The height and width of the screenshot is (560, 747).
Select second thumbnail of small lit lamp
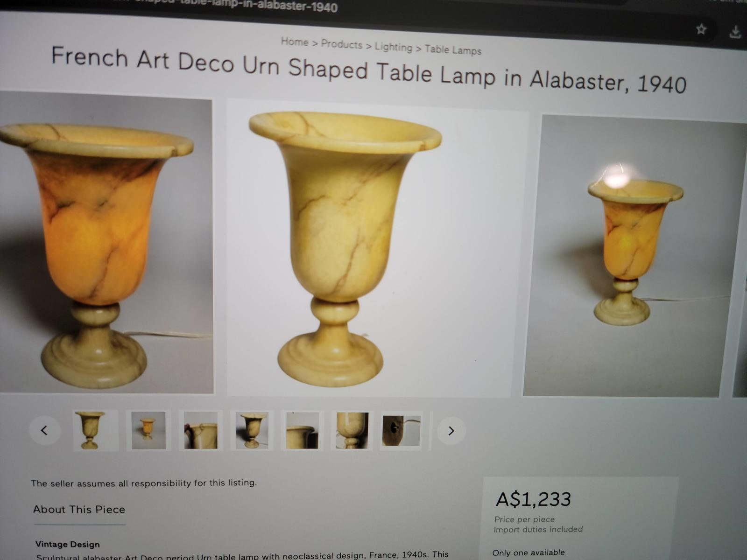tap(148, 430)
